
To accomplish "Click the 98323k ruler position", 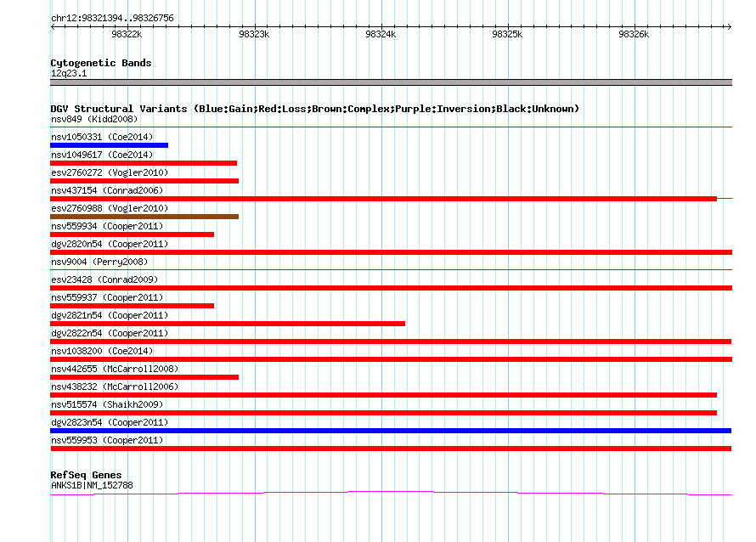I will pyautogui.click(x=254, y=34).
